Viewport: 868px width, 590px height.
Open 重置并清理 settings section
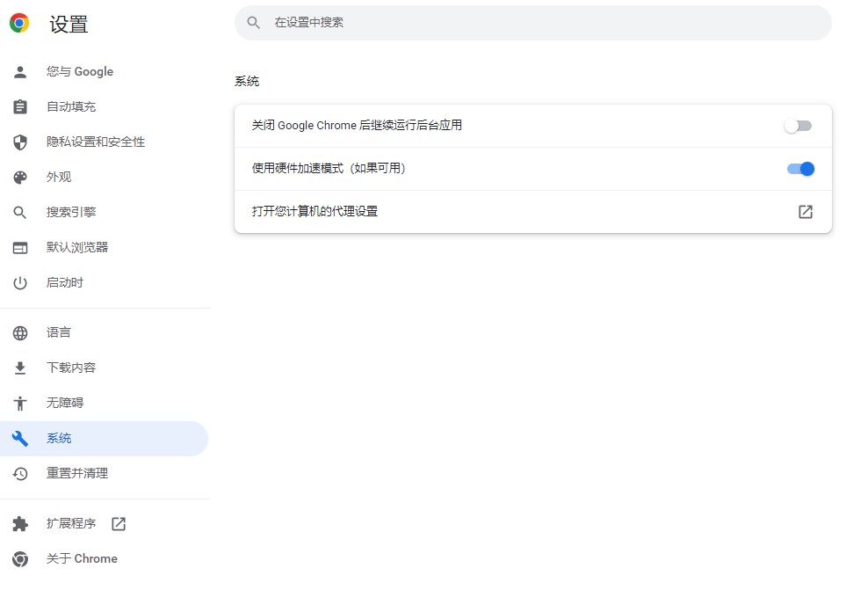[77, 473]
